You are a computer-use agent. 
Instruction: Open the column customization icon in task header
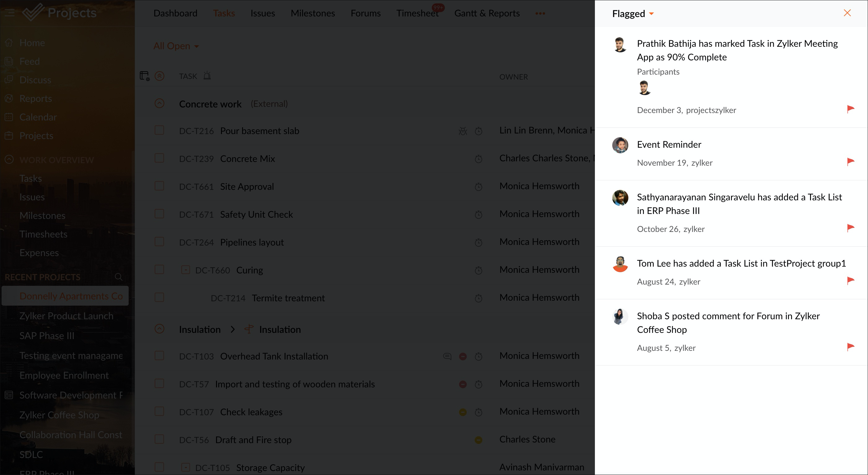tap(144, 76)
